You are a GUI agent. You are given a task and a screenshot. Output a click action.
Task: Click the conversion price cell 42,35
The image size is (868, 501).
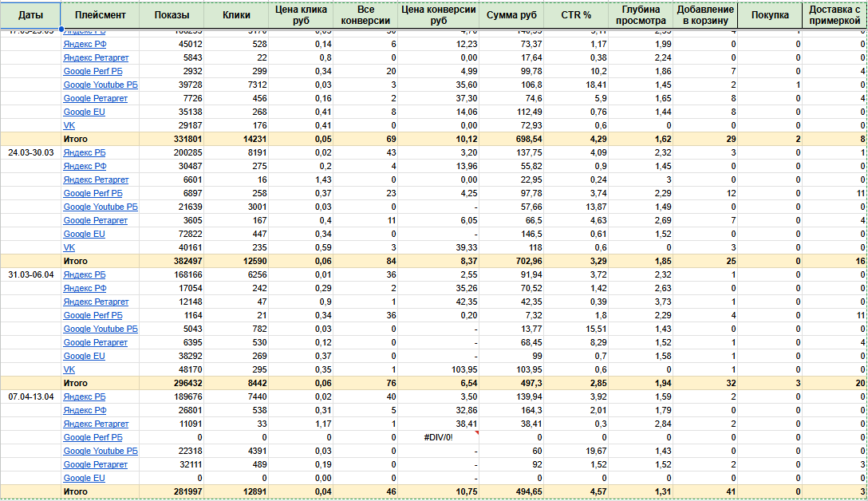439,302
